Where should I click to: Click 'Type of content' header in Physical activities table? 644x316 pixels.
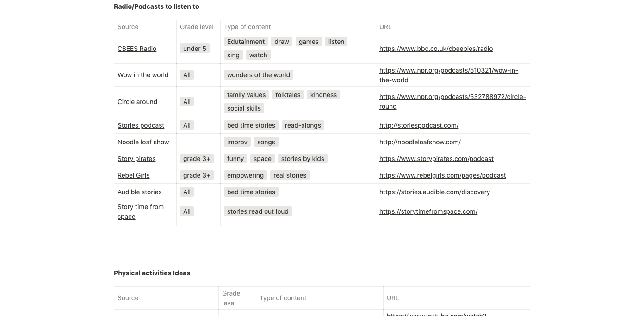pos(283,298)
